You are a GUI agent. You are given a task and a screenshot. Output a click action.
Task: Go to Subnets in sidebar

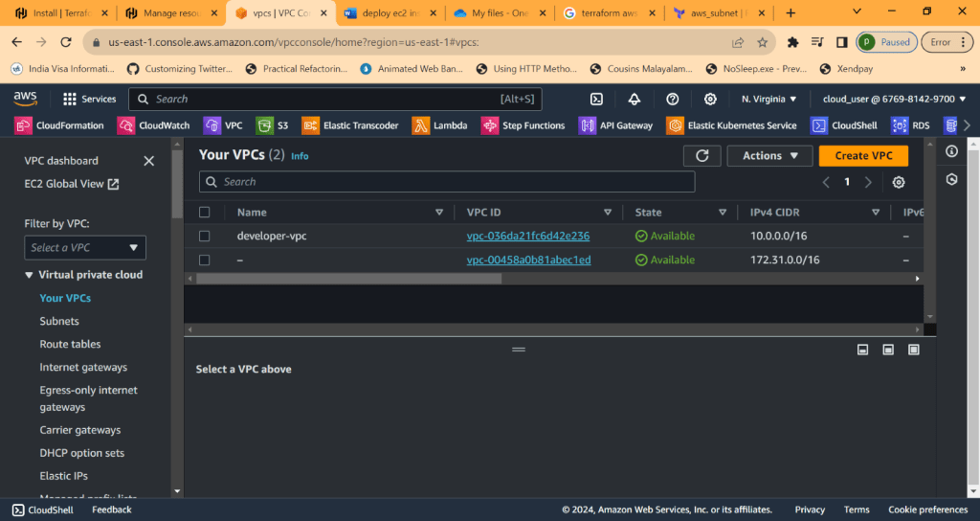[59, 321]
